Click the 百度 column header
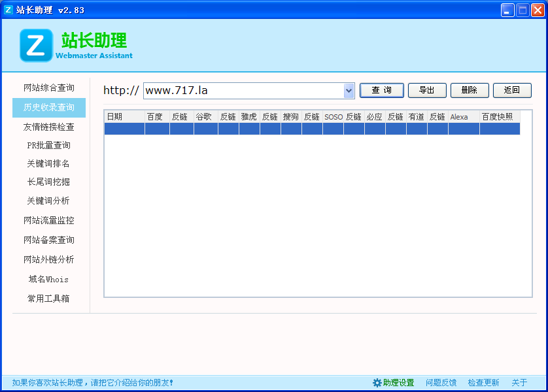548x392 pixels. pyautogui.click(x=157, y=116)
